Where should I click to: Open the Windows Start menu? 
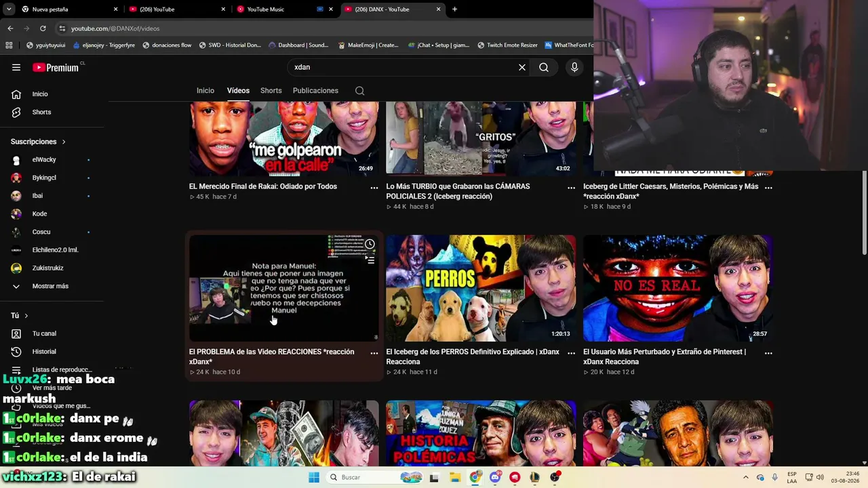pyautogui.click(x=314, y=477)
